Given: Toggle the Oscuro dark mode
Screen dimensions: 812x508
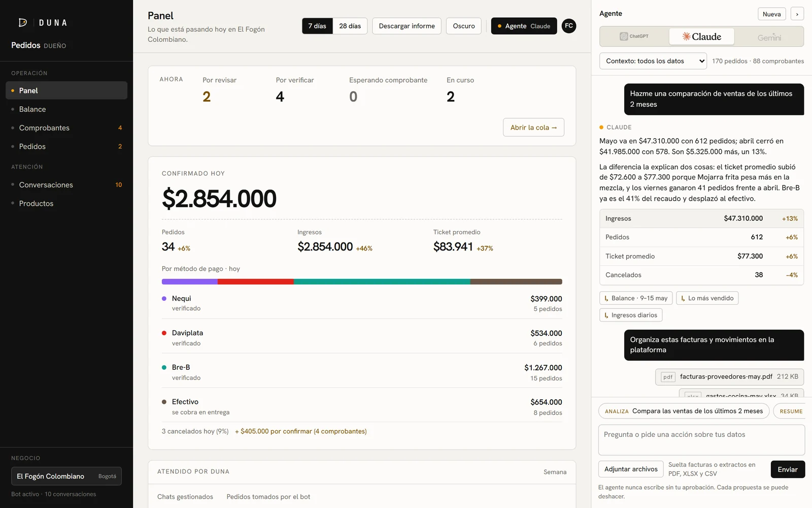Looking at the screenshot, I should click(464, 26).
